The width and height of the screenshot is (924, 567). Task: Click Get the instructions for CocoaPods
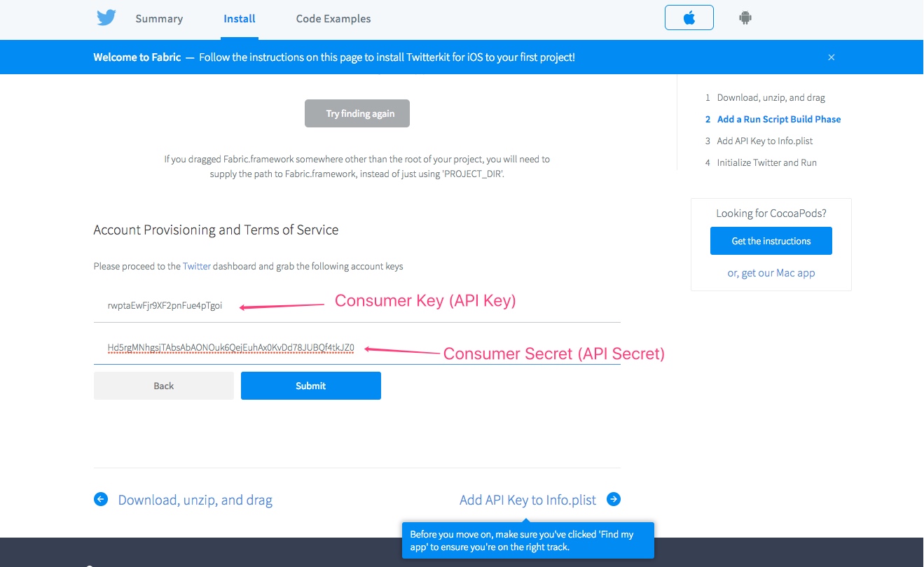[771, 241]
